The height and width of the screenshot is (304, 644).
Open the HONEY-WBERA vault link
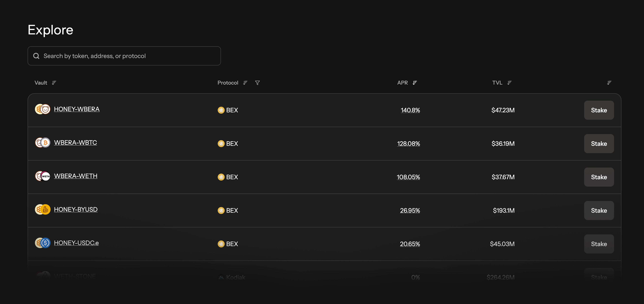pos(77,109)
